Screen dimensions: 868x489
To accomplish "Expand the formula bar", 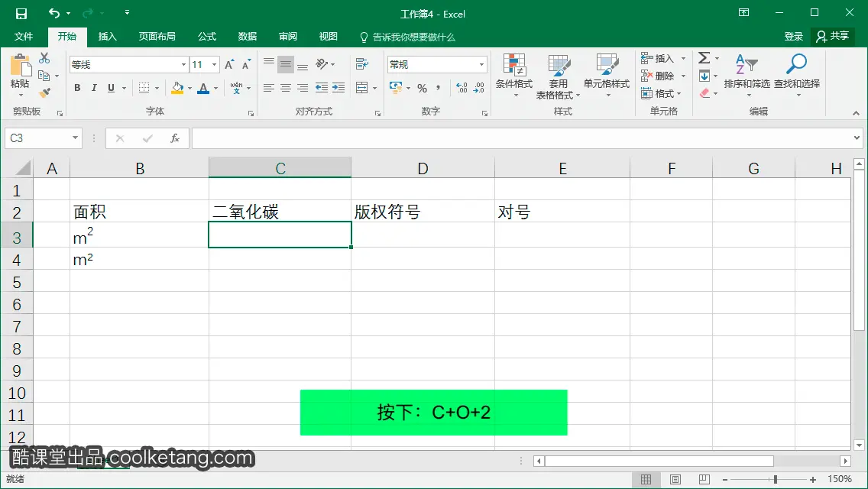I will pyautogui.click(x=857, y=138).
